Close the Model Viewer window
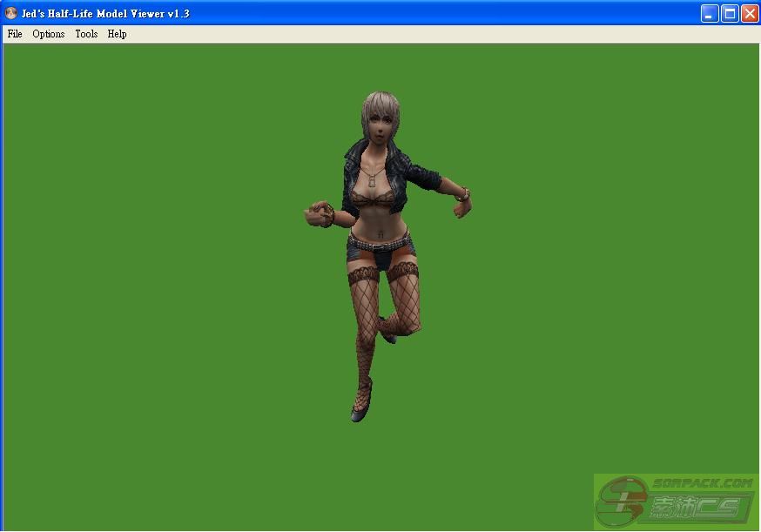 [749, 13]
